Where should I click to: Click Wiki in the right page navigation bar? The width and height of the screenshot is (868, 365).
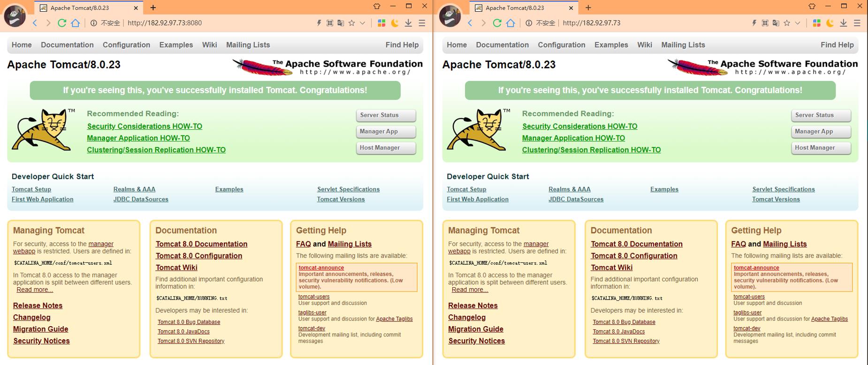pyautogui.click(x=645, y=45)
